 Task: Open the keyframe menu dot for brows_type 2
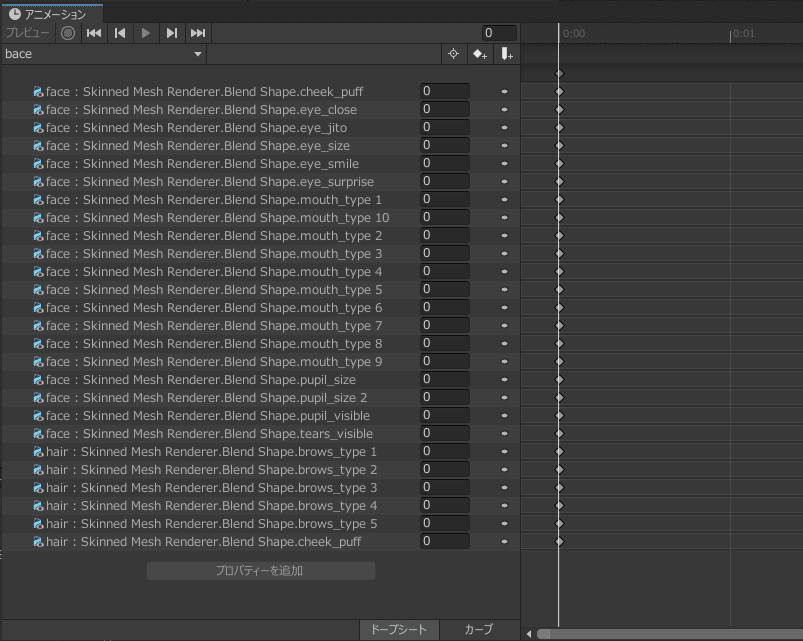[504, 469]
